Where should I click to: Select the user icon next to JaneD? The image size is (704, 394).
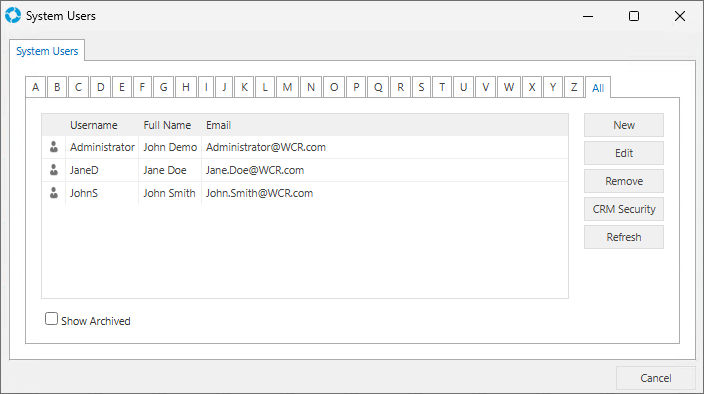coord(54,170)
